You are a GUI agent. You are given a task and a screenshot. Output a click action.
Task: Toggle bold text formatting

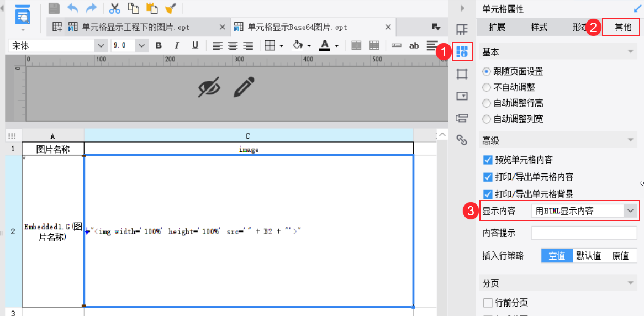159,45
